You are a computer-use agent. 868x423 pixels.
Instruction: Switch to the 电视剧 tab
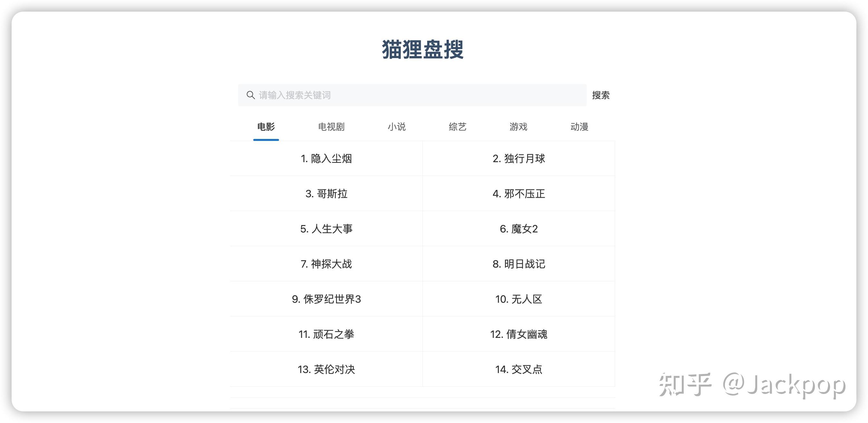coord(331,127)
